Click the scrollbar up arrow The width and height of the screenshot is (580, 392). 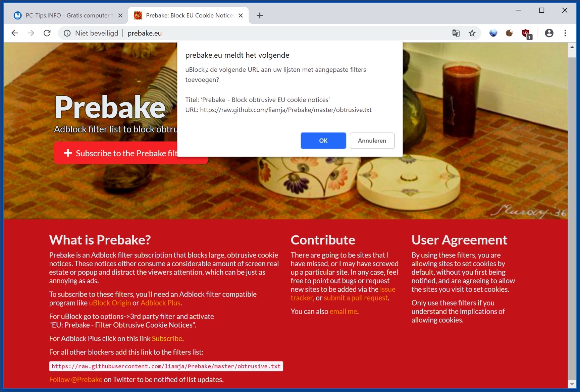572,47
